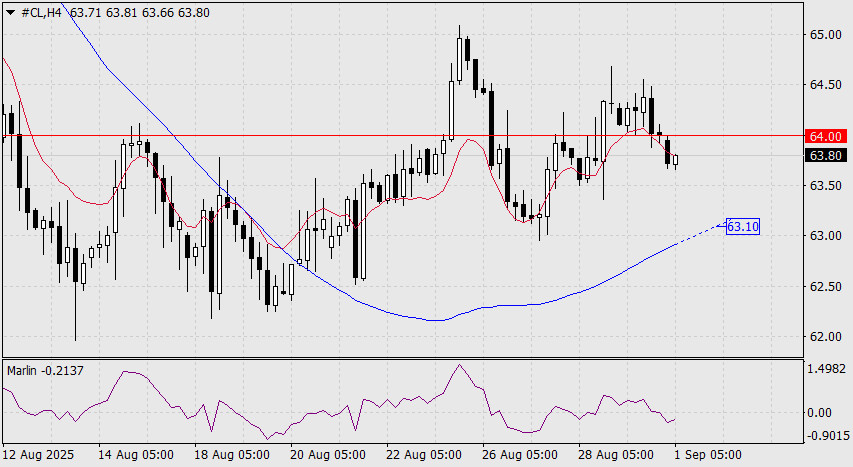
Task: Select the blue 63.10 forecast label
Action: [743, 226]
